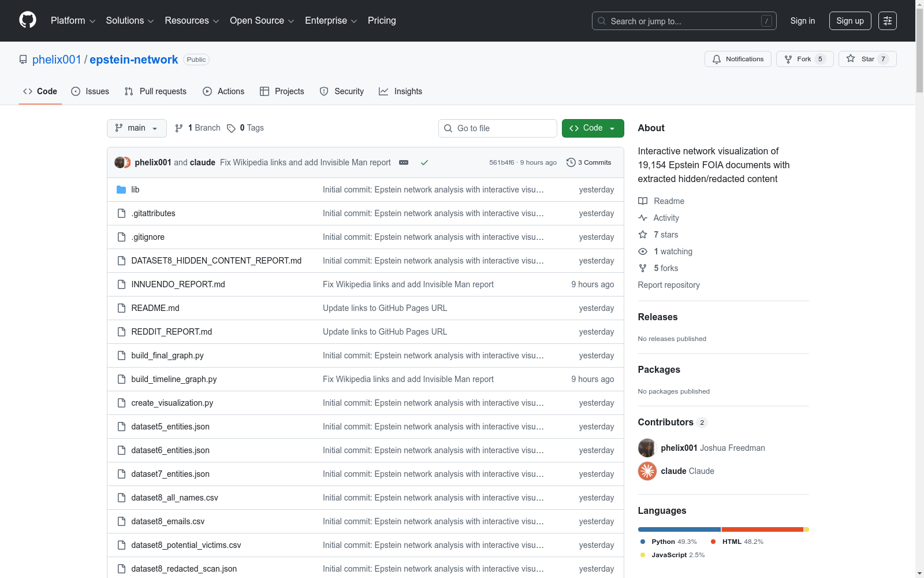Expand the Solutions menu
The image size is (924, 578).
(x=130, y=21)
